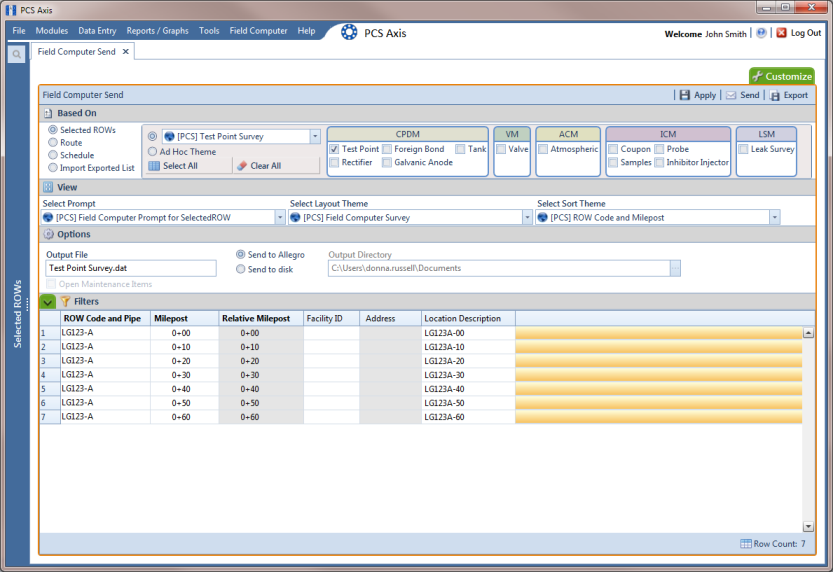Image resolution: width=833 pixels, height=572 pixels.
Task: Click the Apply floppy disk icon
Action: click(x=685, y=95)
